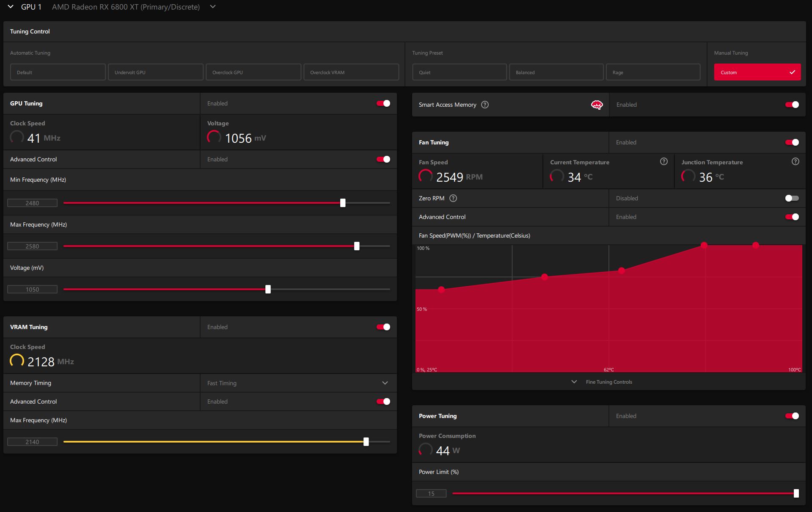Click the Smart Access Memory brain icon
812x512 pixels.
[597, 105]
